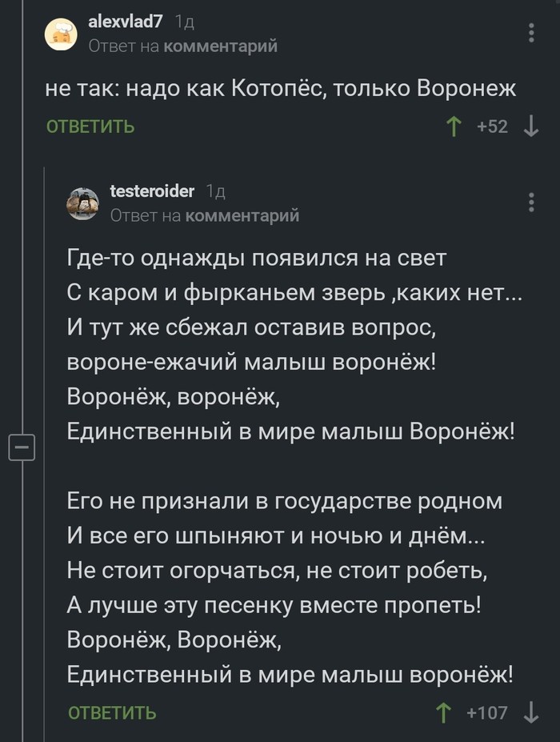Image resolution: width=560 pixels, height=742 pixels.
Task: Downvote alexvlad7's comment
Action: [530, 126]
